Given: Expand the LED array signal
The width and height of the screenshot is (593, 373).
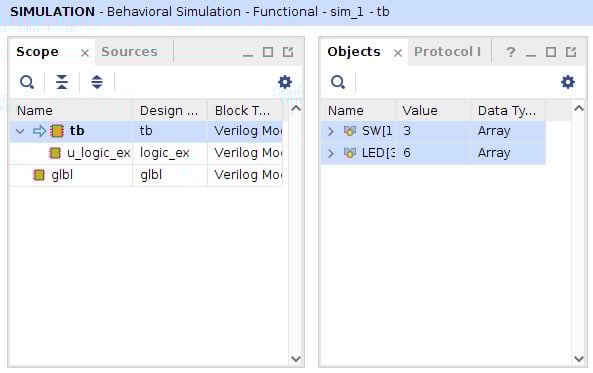Looking at the screenshot, I should coord(331,153).
